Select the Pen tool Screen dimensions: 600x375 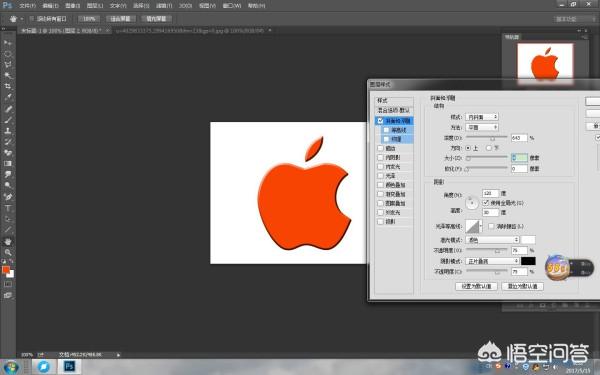pos(8,197)
